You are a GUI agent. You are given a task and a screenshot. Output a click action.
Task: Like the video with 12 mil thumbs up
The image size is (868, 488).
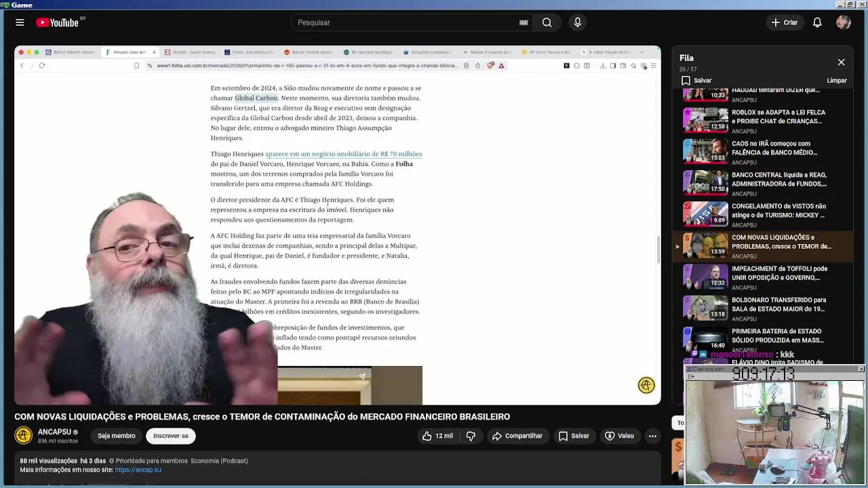pyautogui.click(x=437, y=436)
